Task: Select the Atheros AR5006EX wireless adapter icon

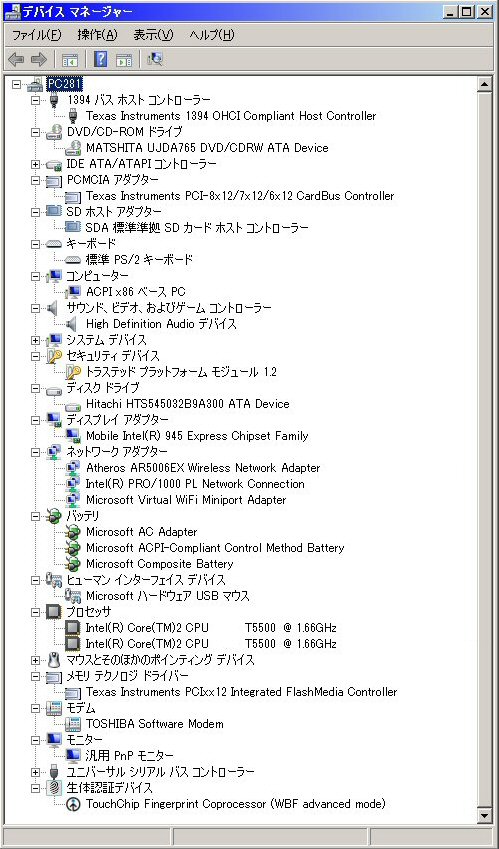Action: 73,468
